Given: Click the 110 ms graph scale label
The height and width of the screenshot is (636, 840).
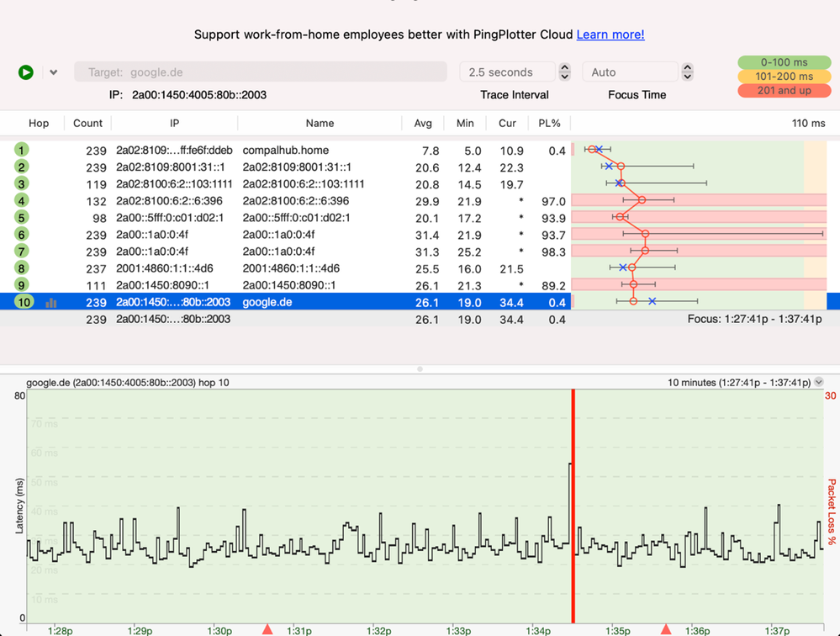Looking at the screenshot, I should [808, 123].
